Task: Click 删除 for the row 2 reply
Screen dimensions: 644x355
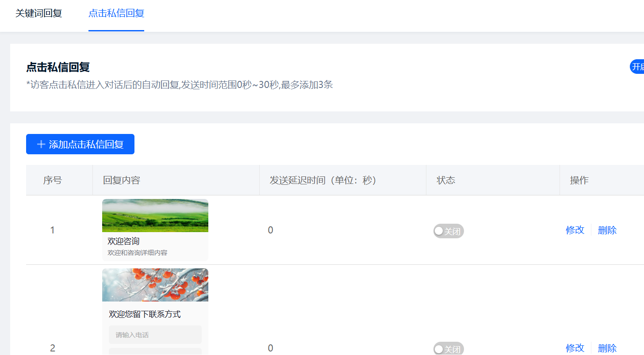Action: coord(607,348)
